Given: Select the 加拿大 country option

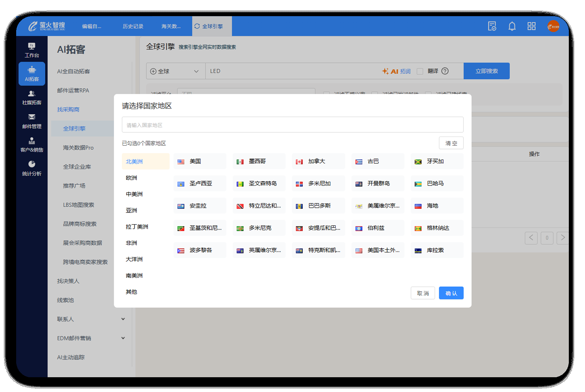Looking at the screenshot, I should pos(318,161).
